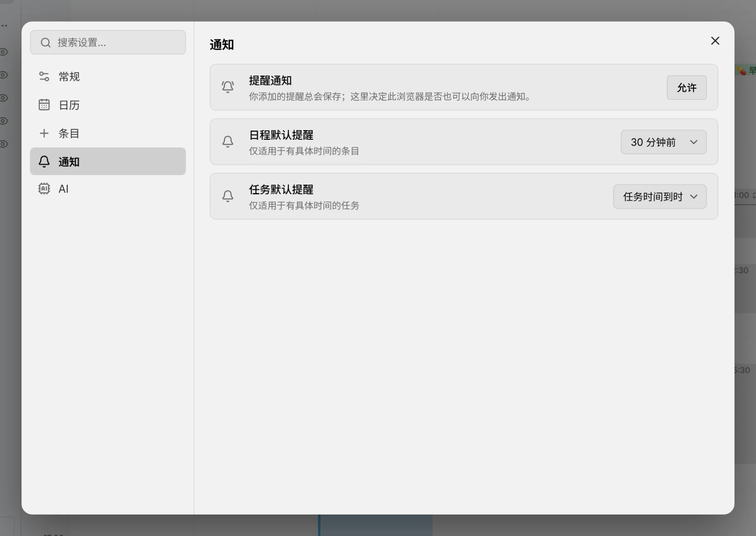This screenshot has width=756, height=536.
Task: Expand the 任务时间到时 dropdown
Action: (660, 196)
